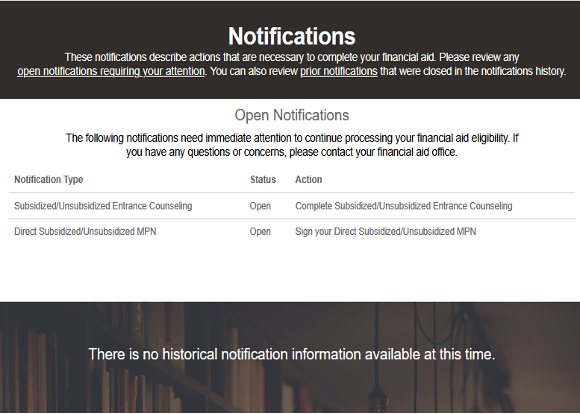Click the Open Notifications section heading
The height and width of the screenshot is (414, 580).
click(291, 115)
